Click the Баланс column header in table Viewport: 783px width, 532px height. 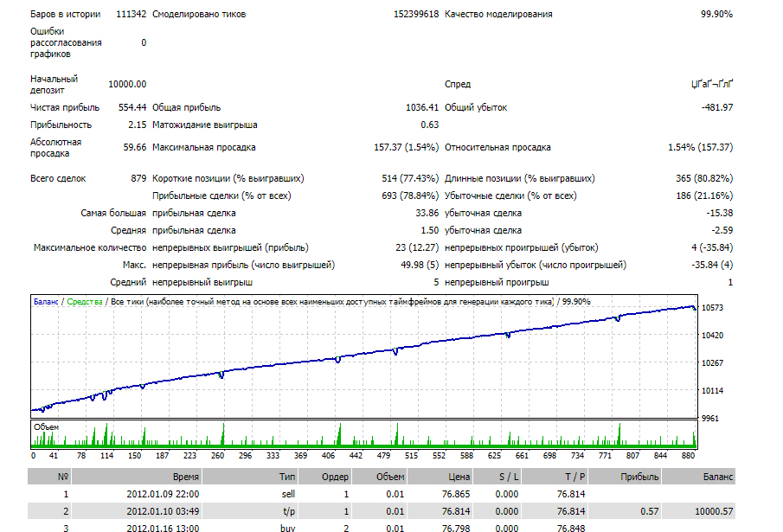699,477
